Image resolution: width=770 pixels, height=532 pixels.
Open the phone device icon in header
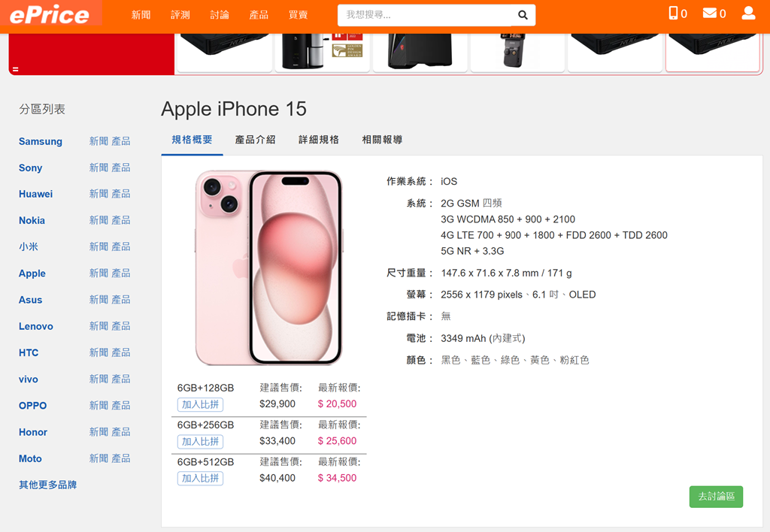coord(673,14)
